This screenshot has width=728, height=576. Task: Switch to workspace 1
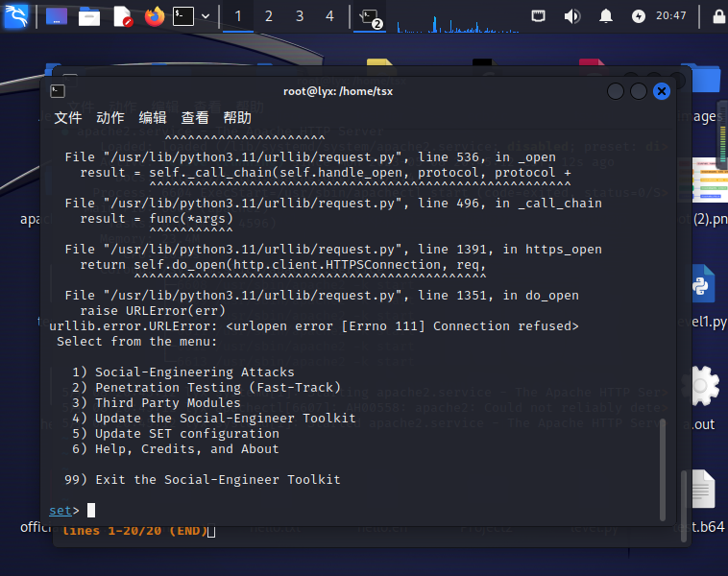click(238, 16)
